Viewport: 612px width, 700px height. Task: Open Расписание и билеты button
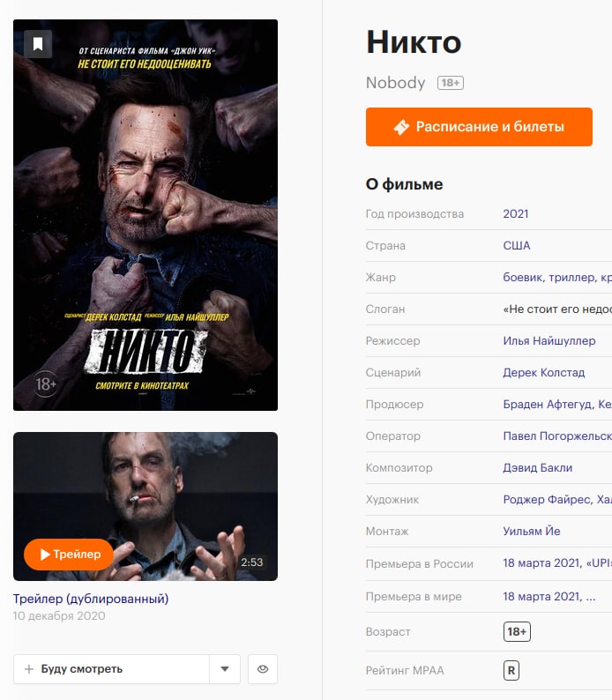tap(479, 127)
